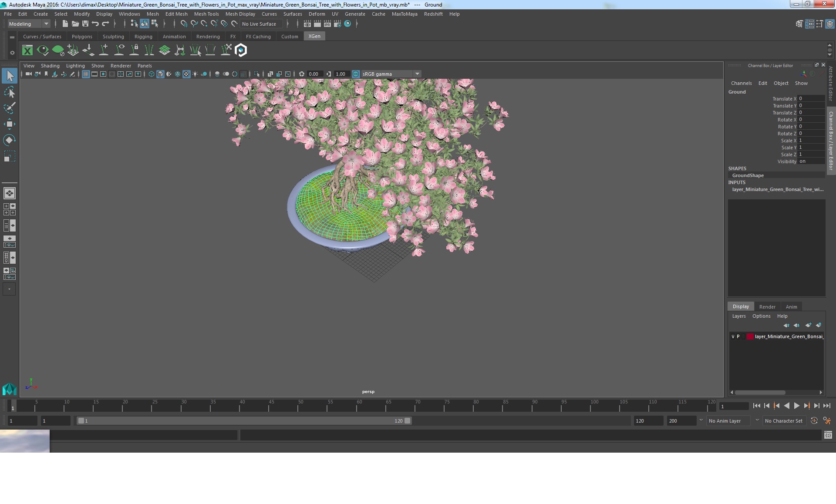Toggle P playback flag on bonsai layer
Viewport: 836px width, 504px height.
coord(738,336)
